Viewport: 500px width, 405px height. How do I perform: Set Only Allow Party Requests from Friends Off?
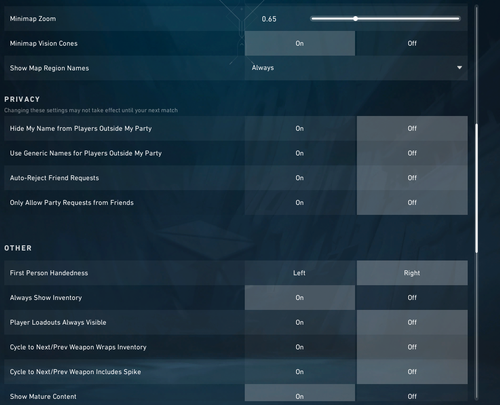coord(412,203)
